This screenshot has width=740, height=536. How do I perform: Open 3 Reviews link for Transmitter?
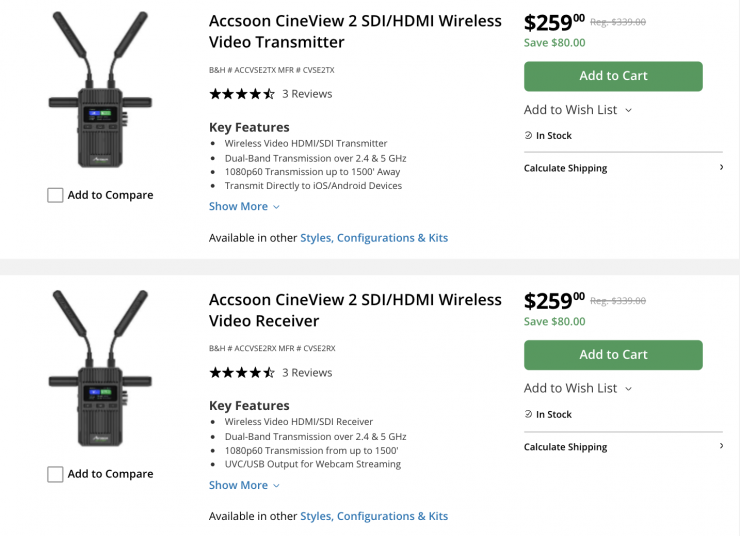coord(307,94)
